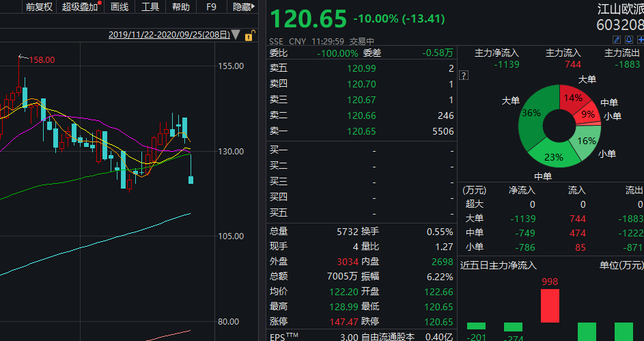Click the 总量 5732 value

pos(348,232)
